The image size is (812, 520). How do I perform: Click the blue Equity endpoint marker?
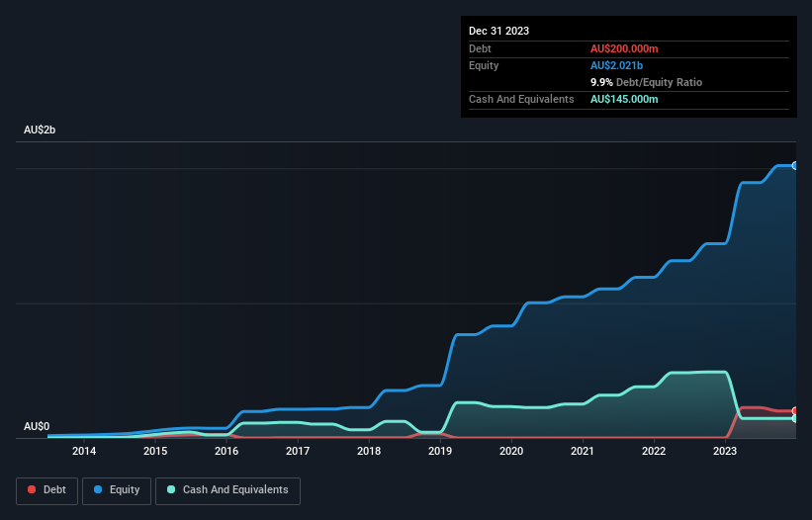(x=795, y=165)
